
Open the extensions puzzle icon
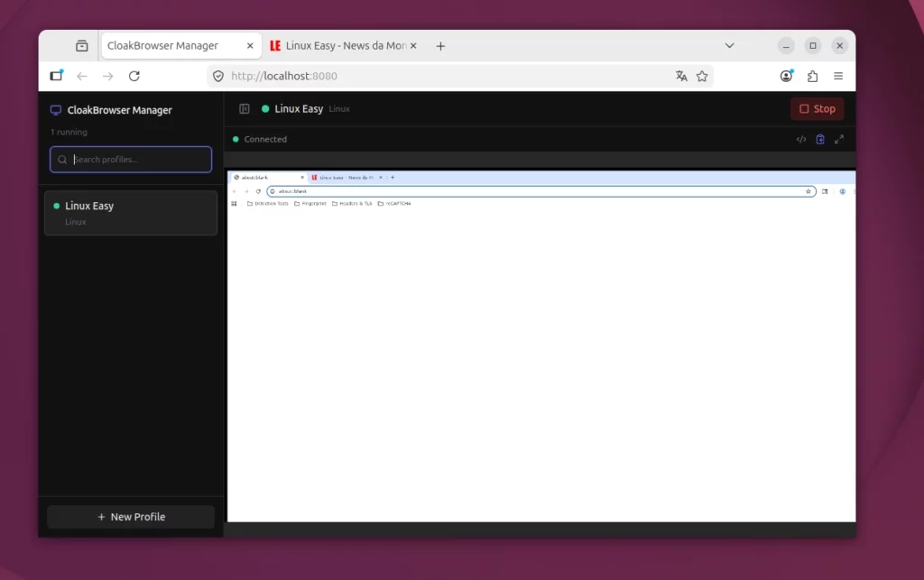coord(813,76)
